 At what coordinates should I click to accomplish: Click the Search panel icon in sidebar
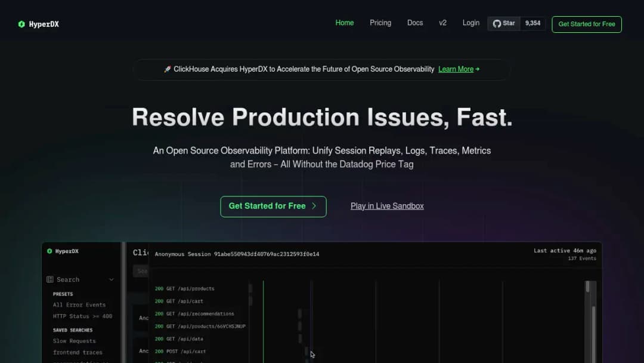(50, 279)
